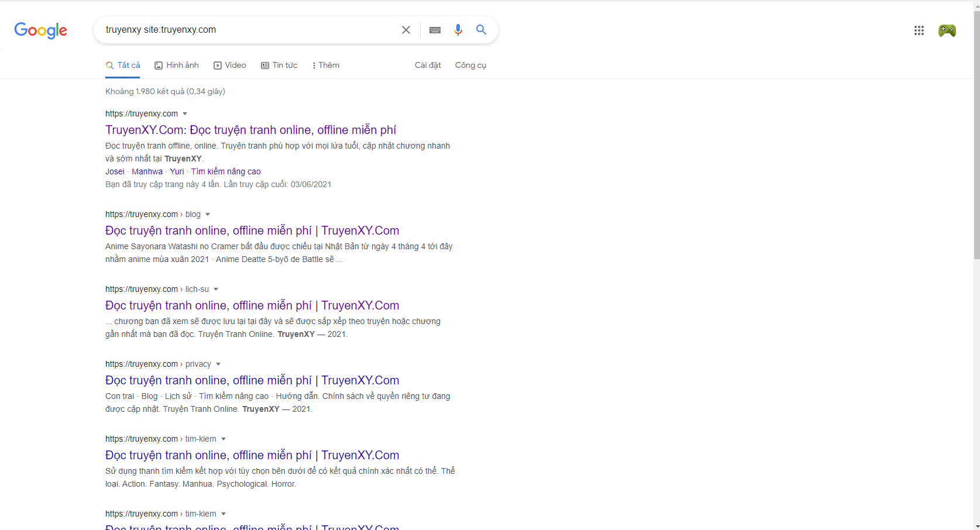Open the Thêm menu
Screen dimensions: 980x530
[326, 66]
